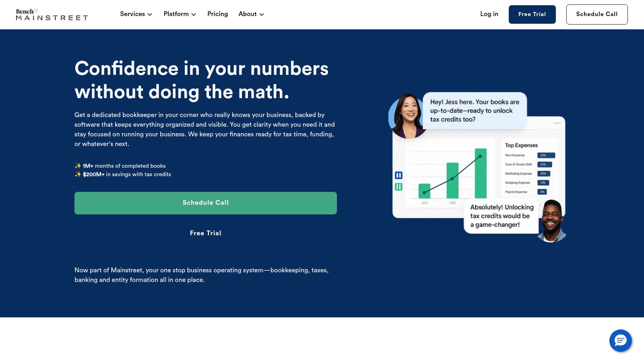Click the Log in link
Image resolution: width=644 pixels, height=362 pixels.
(x=489, y=14)
